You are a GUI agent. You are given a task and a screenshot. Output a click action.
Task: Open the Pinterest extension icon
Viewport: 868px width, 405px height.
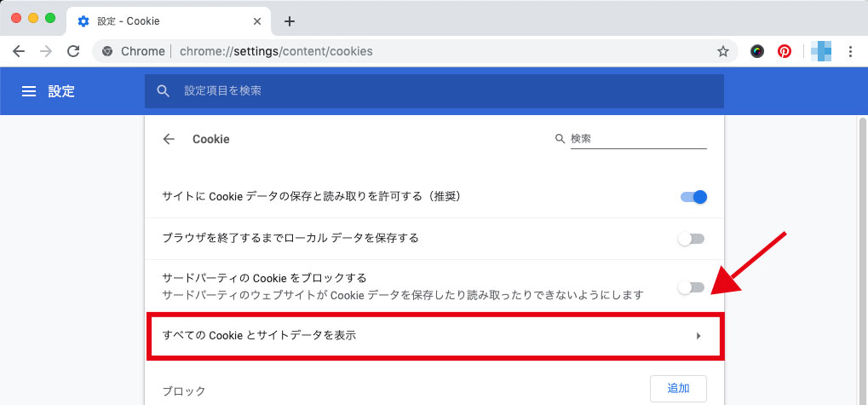(x=785, y=51)
